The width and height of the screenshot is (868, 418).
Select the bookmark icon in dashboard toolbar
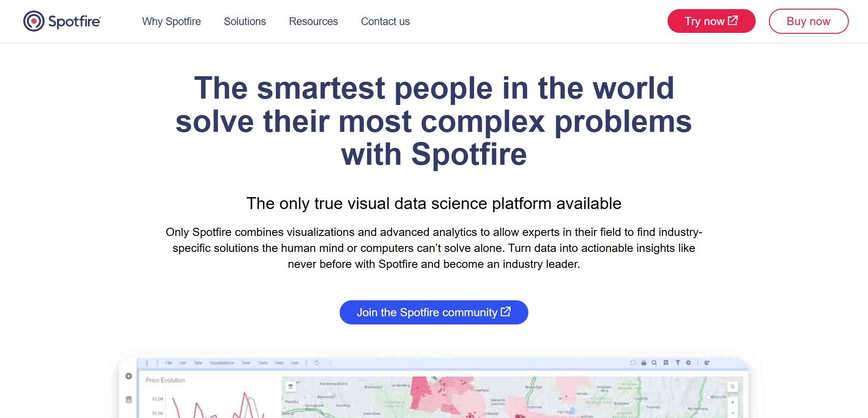point(666,363)
